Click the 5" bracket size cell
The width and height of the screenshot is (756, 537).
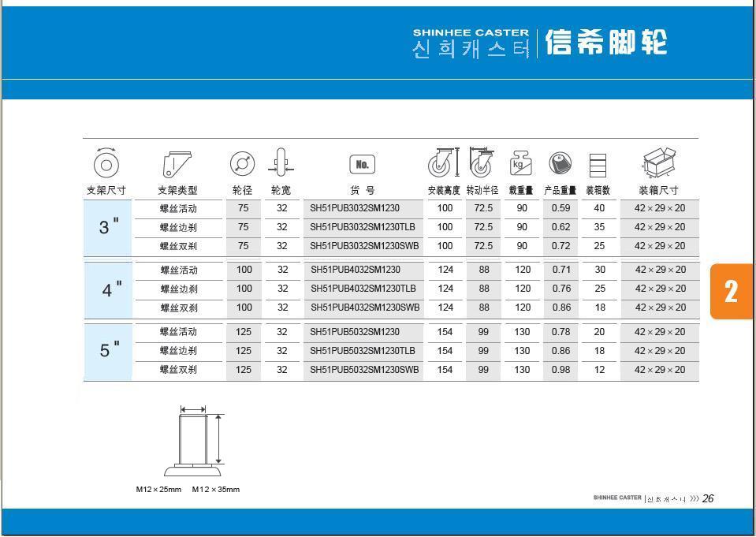click(109, 350)
